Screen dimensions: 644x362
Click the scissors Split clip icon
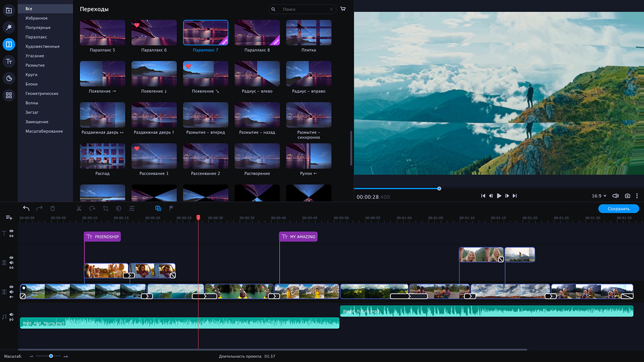click(79, 208)
